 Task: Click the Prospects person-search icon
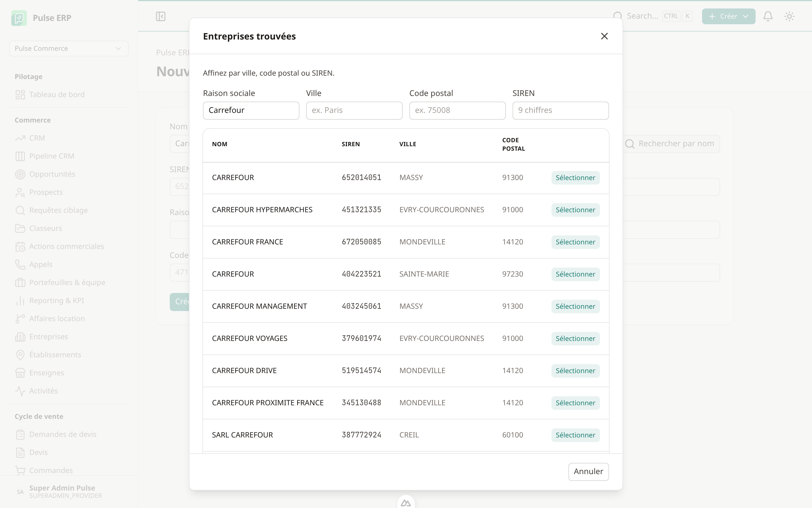click(20, 192)
